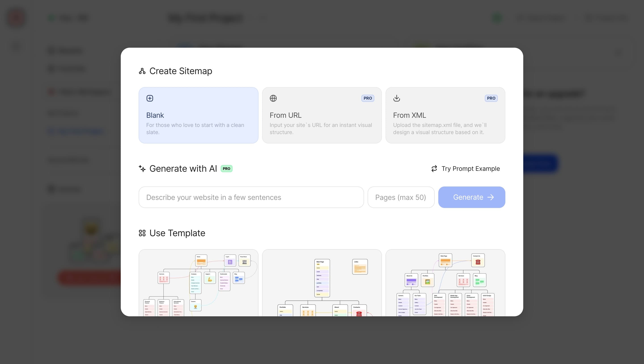The width and height of the screenshot is (644, 364).
Task: Click the PRO badge on From XML card
Action: (491, 98)
